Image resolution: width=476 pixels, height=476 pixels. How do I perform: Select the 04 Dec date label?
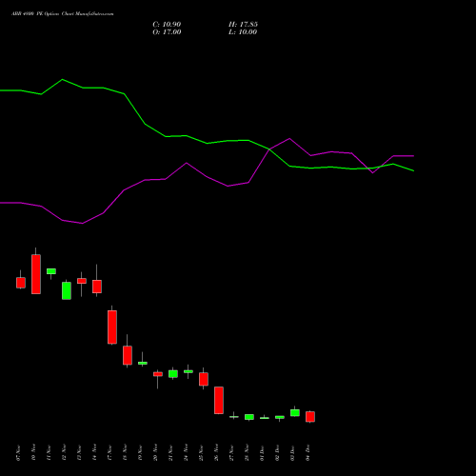[x=307, y=453]
